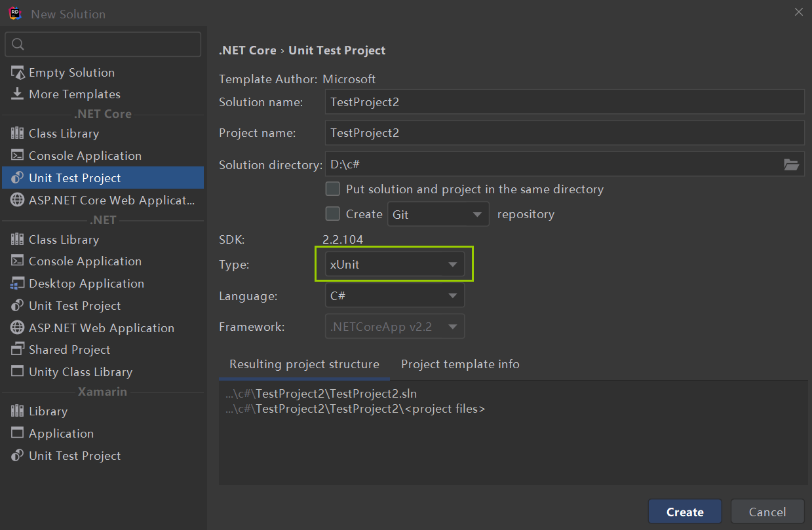Open the Type xUnit dropdown
Image resolution: width=812 pixels, height=530 pixels.
coord(395,265)
